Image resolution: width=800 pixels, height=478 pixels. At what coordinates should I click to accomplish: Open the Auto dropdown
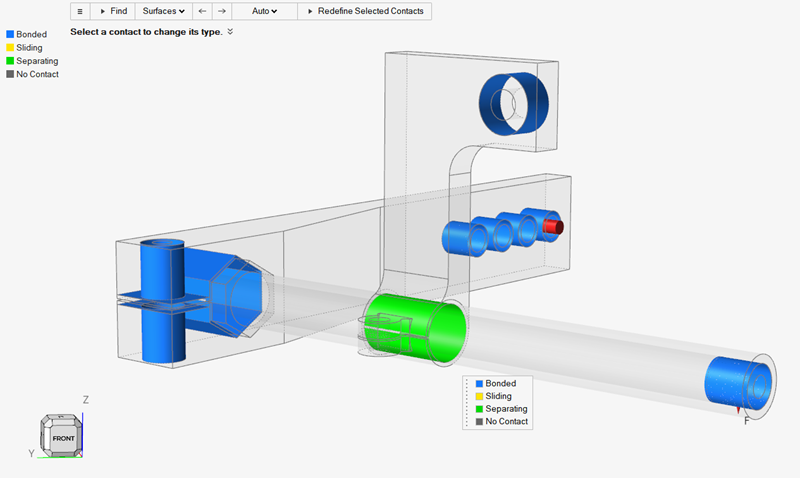[x=264, y=11]
